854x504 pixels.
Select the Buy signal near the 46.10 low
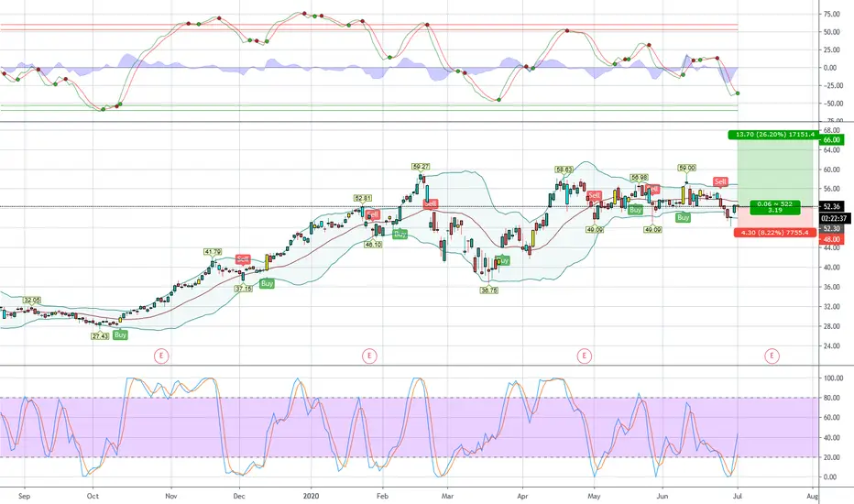pyautogui.click(x=400, y=235)
